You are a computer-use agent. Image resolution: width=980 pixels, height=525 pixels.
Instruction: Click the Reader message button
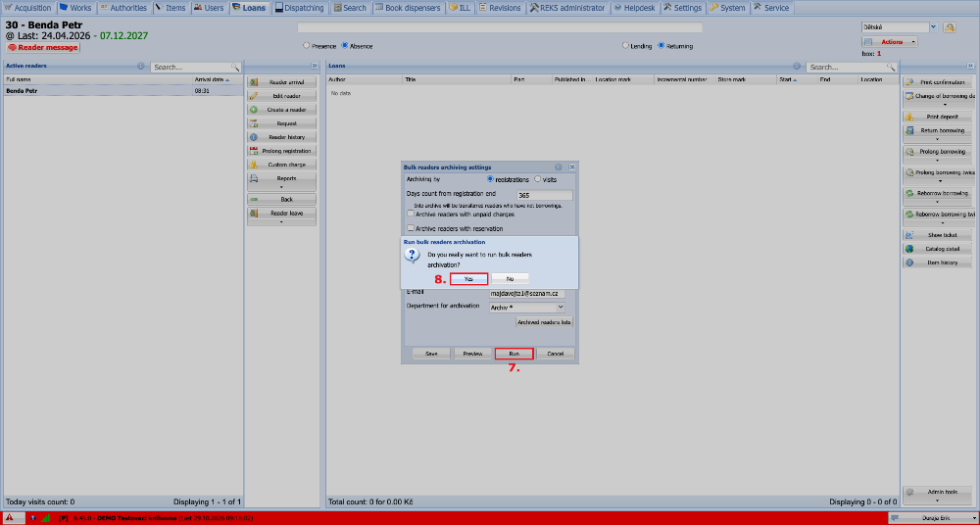(43, 47)
